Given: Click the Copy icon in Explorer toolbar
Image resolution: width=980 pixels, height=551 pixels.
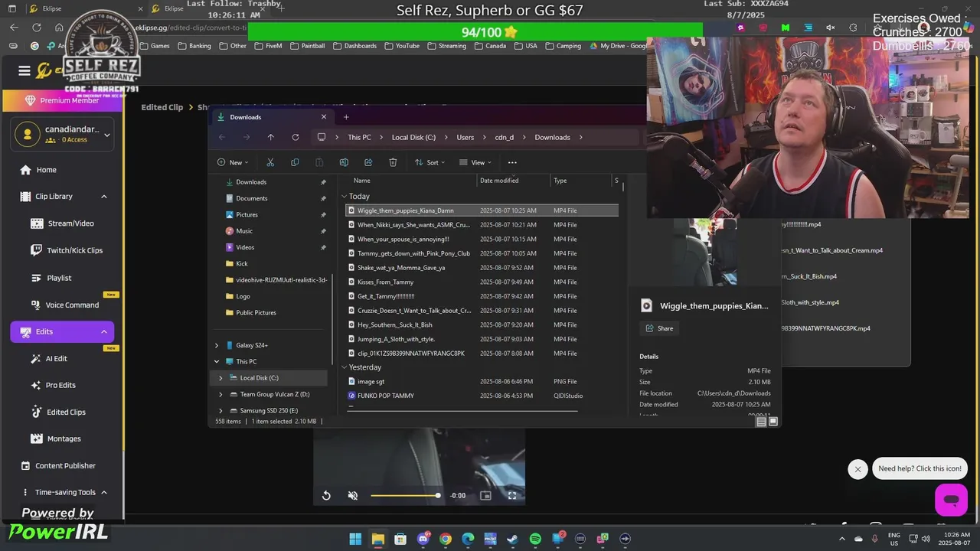Looking at the screenshot, I should (x=295, y=162).
